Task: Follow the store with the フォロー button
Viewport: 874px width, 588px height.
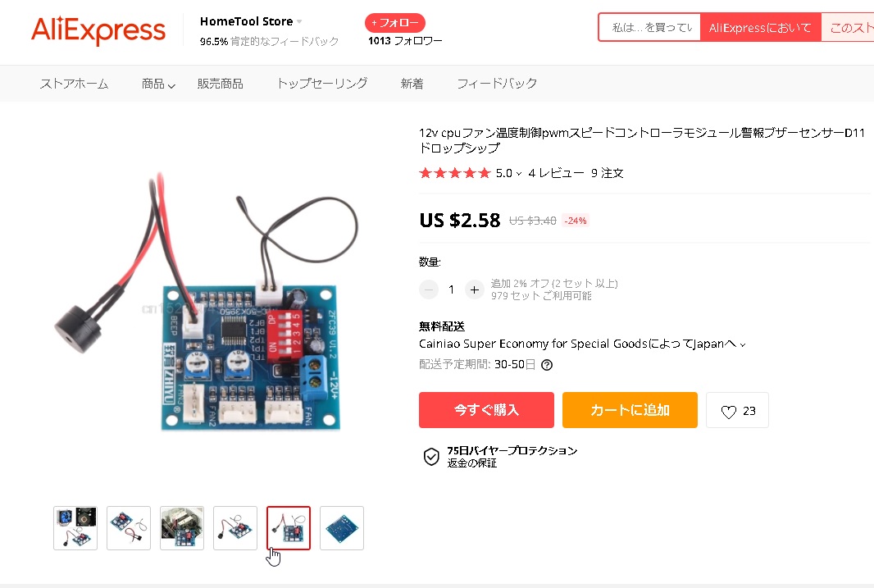Action: point(395,23)
